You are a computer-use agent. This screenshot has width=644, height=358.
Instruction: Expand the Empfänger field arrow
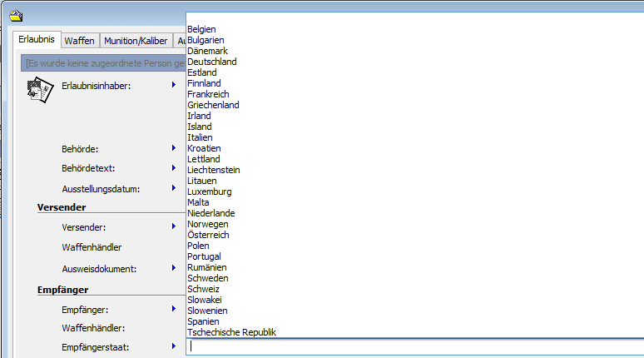point(174,309)
